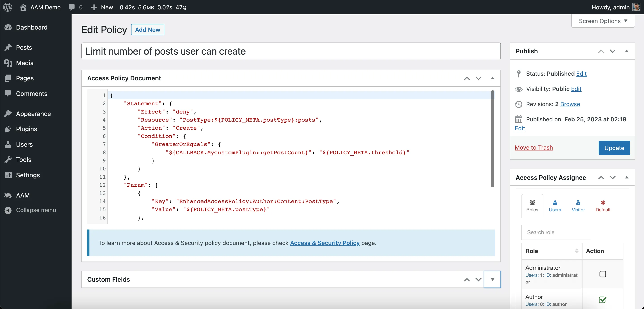Check the Administrator role checkbox

pos(602,274)
